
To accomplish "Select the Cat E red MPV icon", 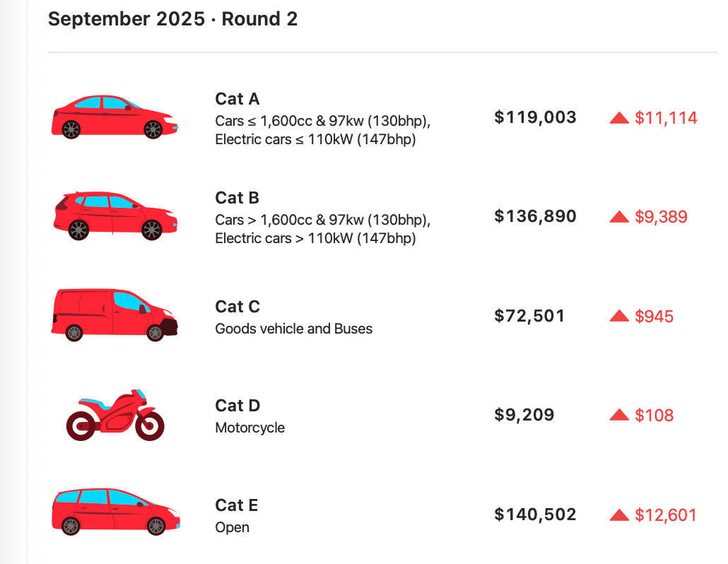I will [x=116, y=512].
